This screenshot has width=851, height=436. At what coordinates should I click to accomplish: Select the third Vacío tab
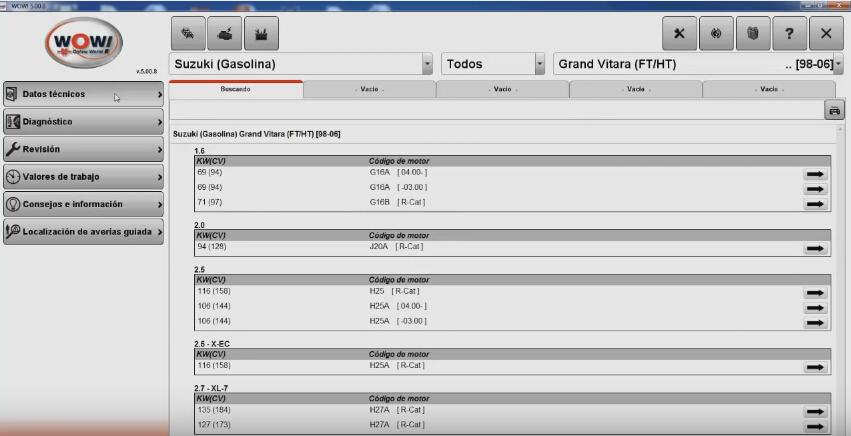[636, 89]
